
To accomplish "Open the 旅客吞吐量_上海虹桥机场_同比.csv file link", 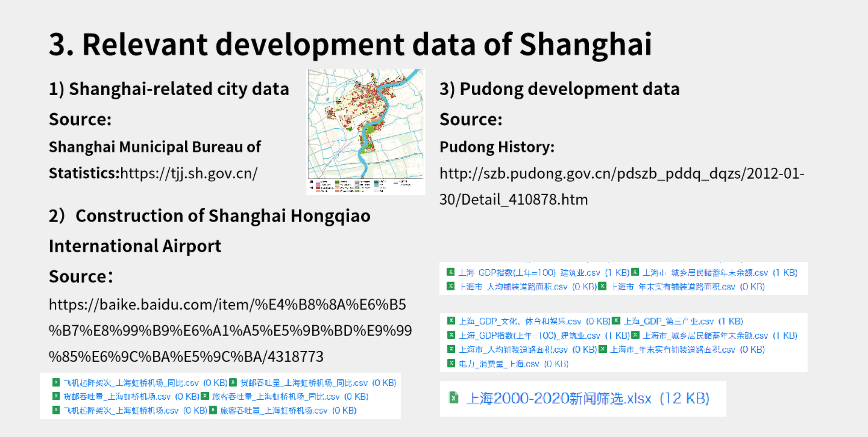I will [x=290, y=397].
